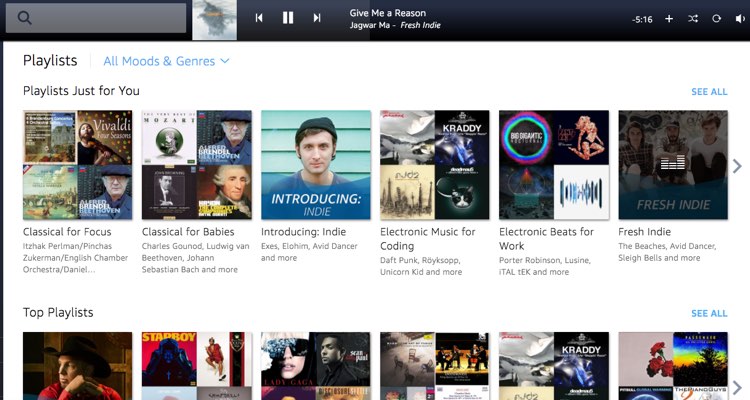
Task: Click the Playlists heading
Action: 50,61
